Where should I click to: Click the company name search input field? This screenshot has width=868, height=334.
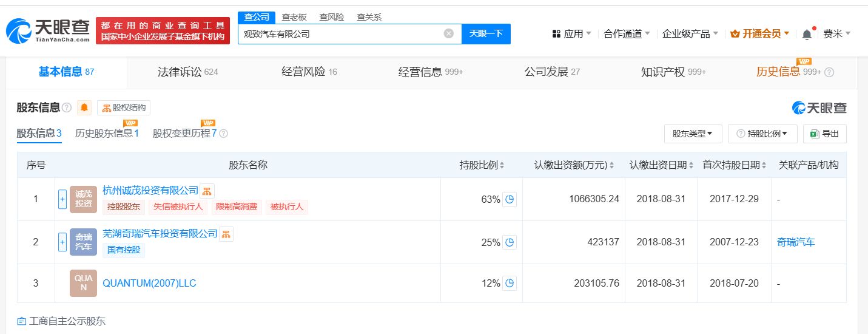point(340,34)
